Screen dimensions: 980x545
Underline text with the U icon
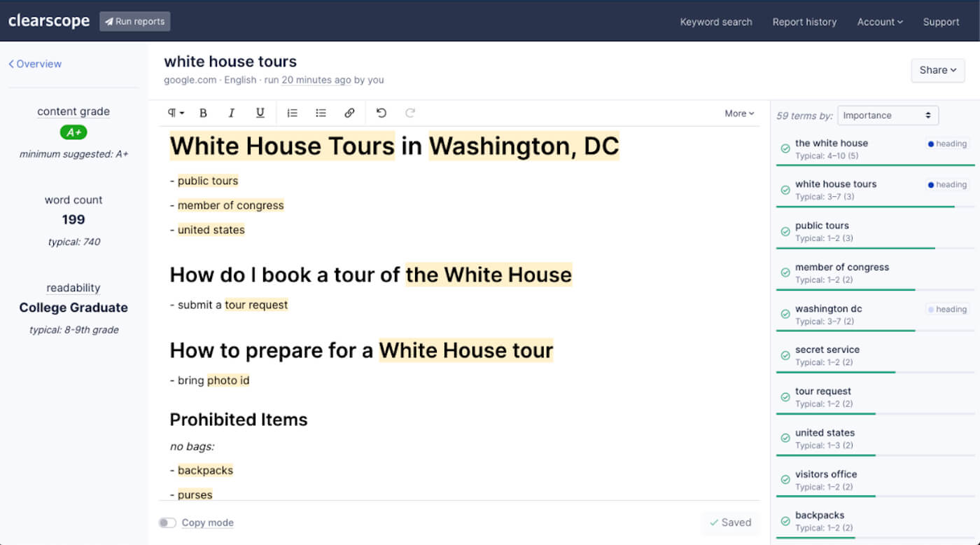click(260, 113)
